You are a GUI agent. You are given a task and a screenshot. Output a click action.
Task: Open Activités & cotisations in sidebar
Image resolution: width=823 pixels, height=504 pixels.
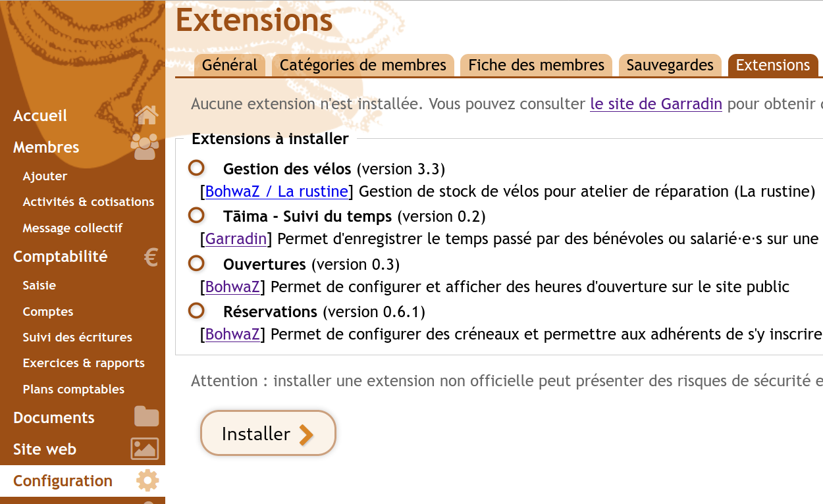click(x=88, y=202)
